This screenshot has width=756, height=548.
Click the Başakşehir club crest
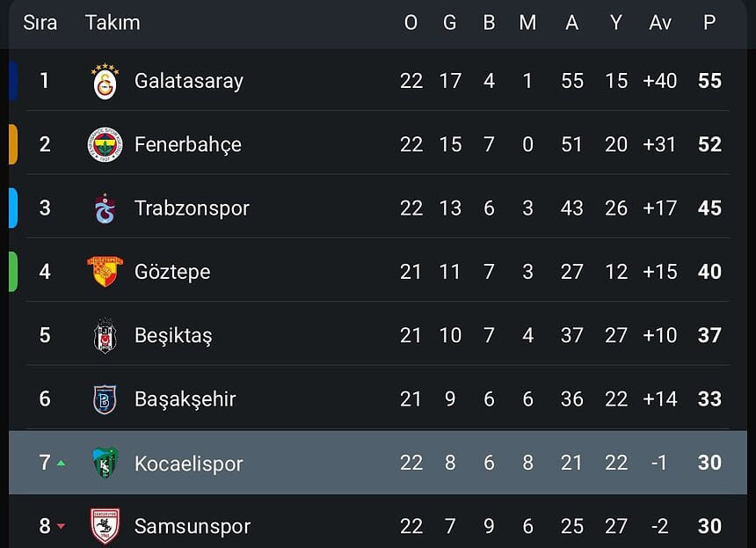point(105,399)
